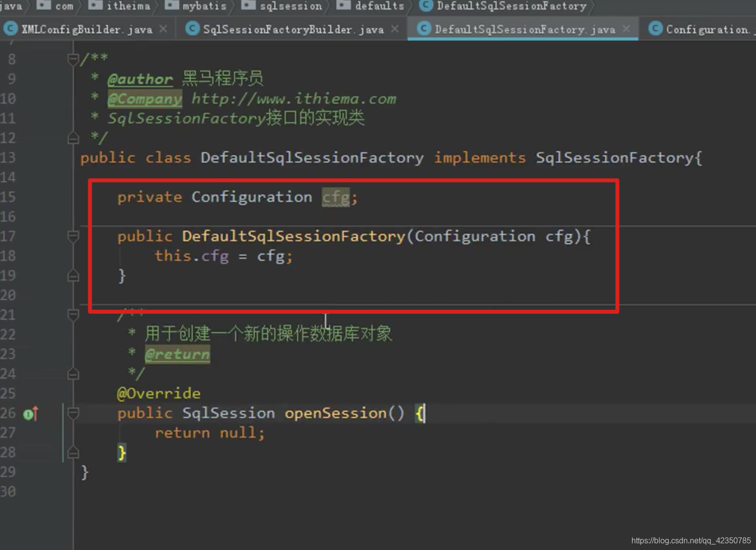Click the class icon in breadcrumb DefaultSqlSessionFactory
The width and height of the screenshot is (756, 550).
point(426,5)
